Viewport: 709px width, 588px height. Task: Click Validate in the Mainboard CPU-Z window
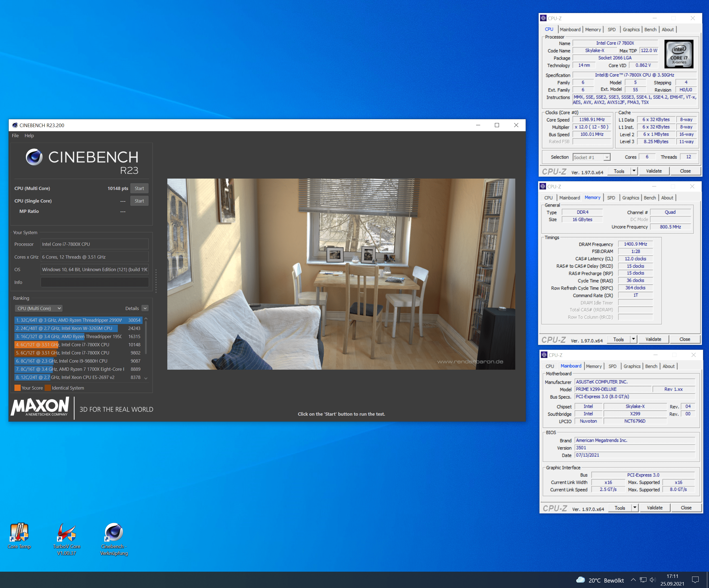pyautogui.click(x=654, y=508)
